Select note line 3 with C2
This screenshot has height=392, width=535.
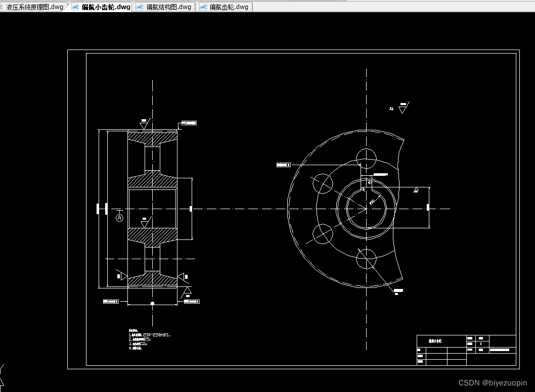pos(138,344)
